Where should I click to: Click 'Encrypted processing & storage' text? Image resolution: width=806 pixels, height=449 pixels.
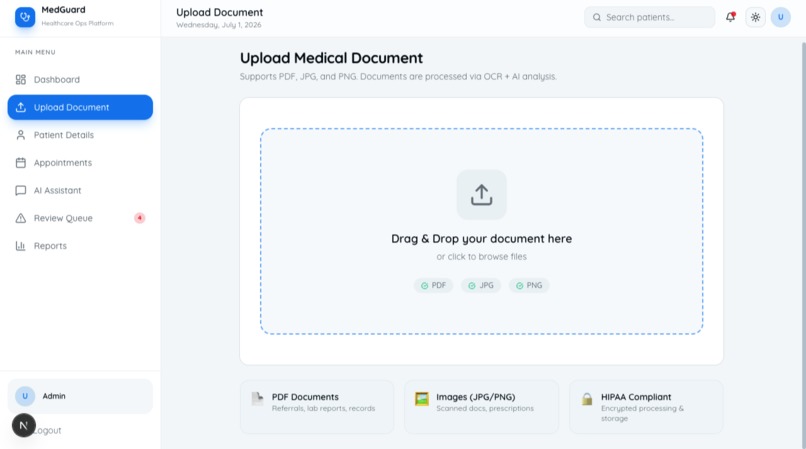pyautogui.click(x=643, y=413)
